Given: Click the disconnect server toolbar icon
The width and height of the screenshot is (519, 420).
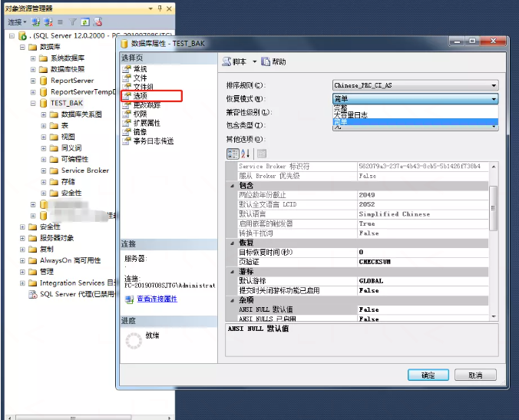Looking at the screenshot, I should pyautogui.click(x=48, y=22).
